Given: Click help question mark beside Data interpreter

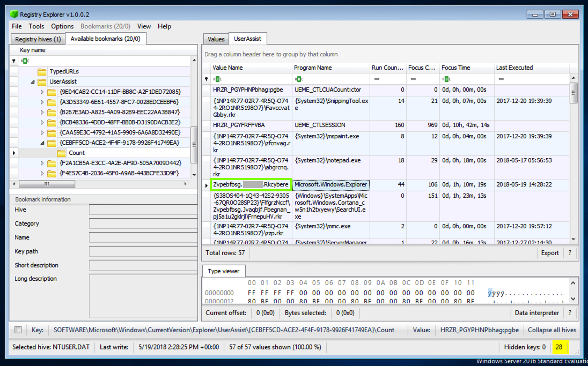Looking at the screenshot, I should (x=570, y=313).
